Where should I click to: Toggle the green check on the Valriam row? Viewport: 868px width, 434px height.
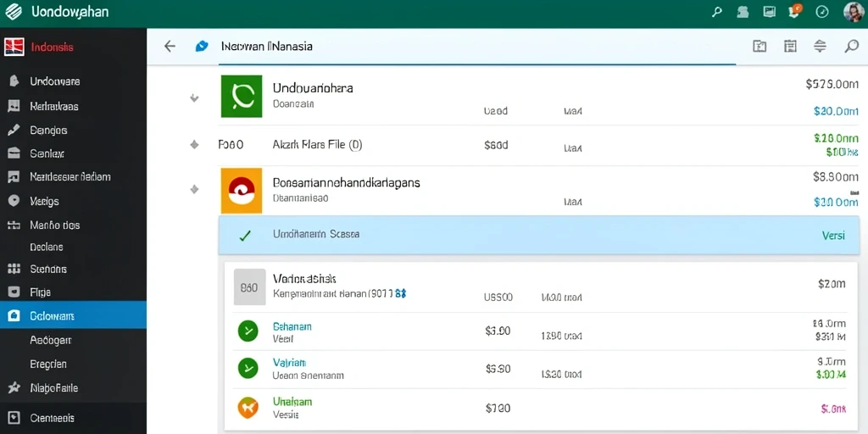click(248, 368)
